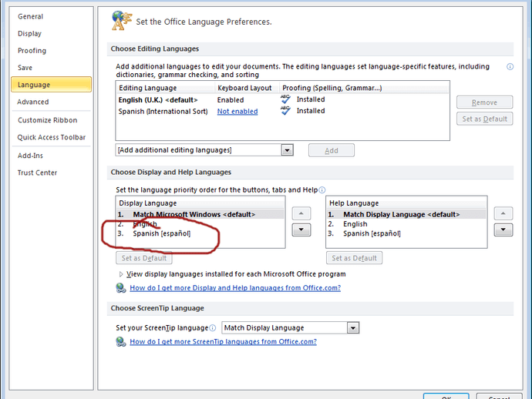532x399 pixels.
Task: Open How do I get more Display and Help languages link
Action: [235, 288]
